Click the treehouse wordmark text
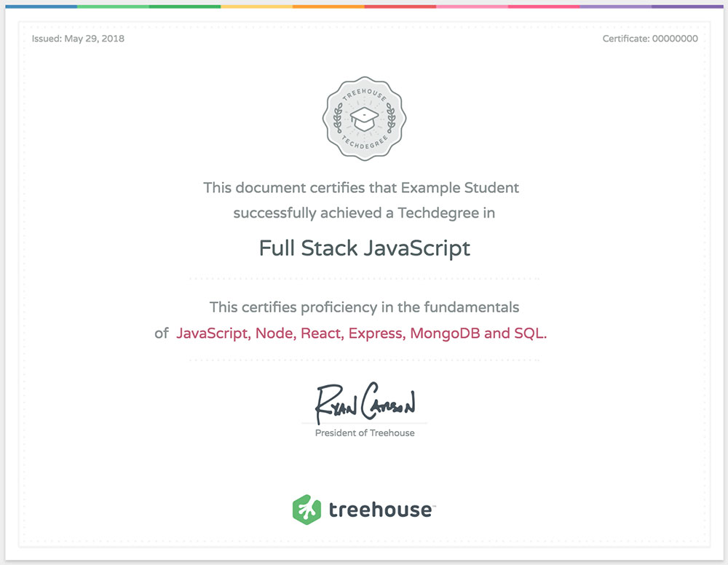The width and height of the screenshot is (728, 565). [381, 509]
